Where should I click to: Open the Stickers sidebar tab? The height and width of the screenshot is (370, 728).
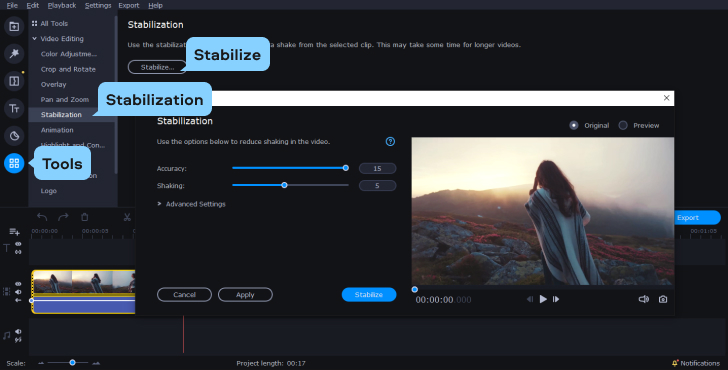coord(14,136)
